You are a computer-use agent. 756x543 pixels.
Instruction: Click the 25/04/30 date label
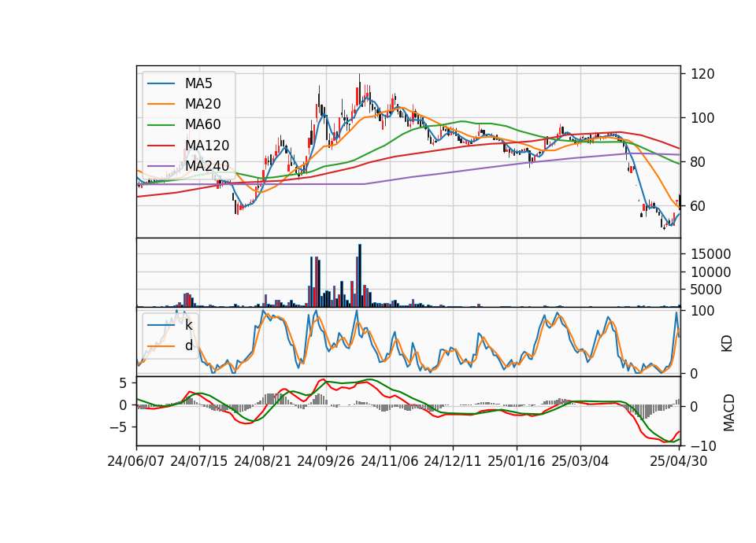coord(679,461)
